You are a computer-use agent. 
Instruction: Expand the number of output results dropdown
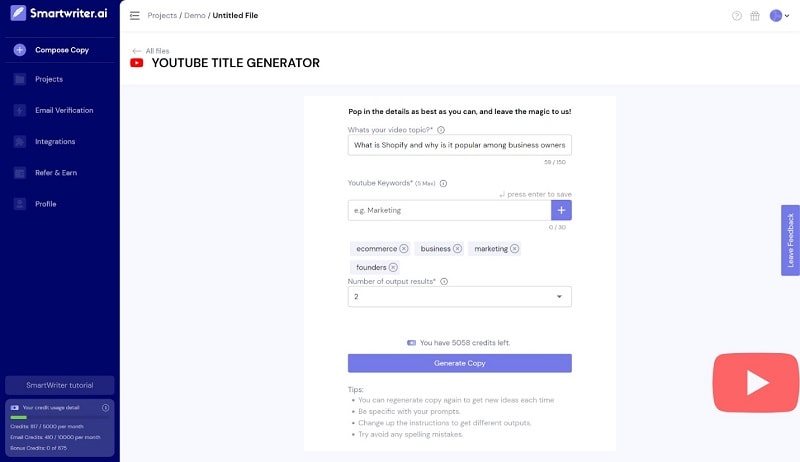[460, 297]
